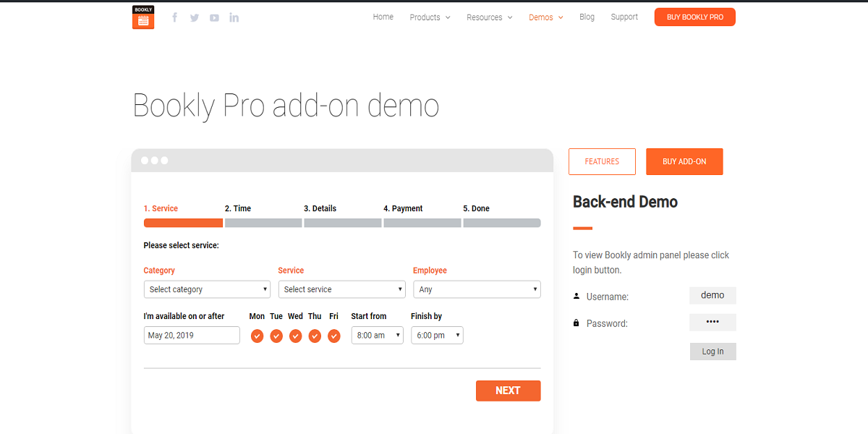Uncheck the Thu availability checkbox
868x434 pixels.
tap(315, 336)
